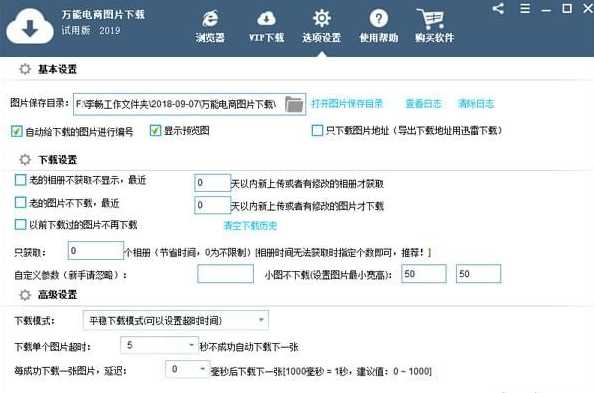Expand the 下载模式 dropdown
Image resolution: width=594 pixels, height=393 pixels.
pyautogui.click(x=176, y=321)
